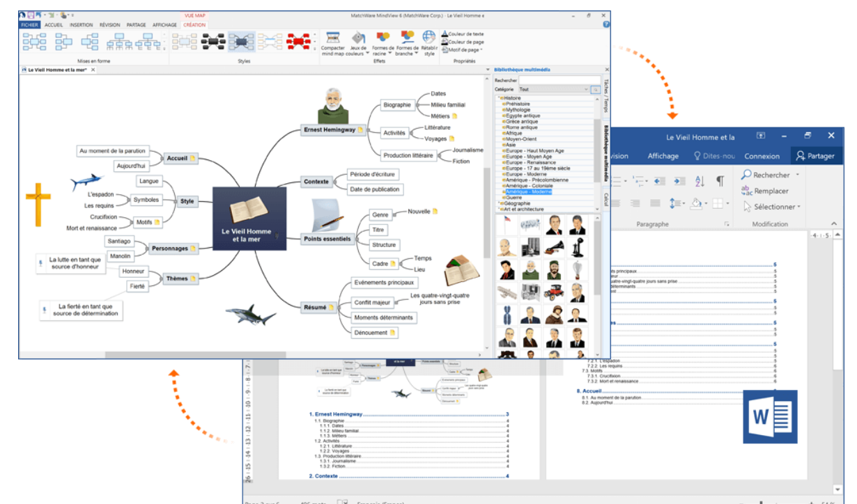Click the Word sort A-Z icon

point(700,181)
